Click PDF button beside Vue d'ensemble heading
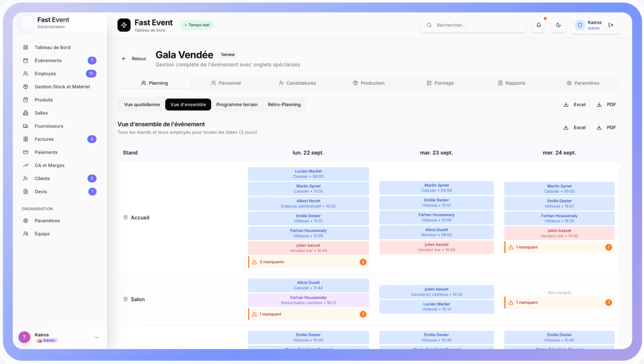Image resolution: width=644 pixels, height=364 pixels. [606, 127]
